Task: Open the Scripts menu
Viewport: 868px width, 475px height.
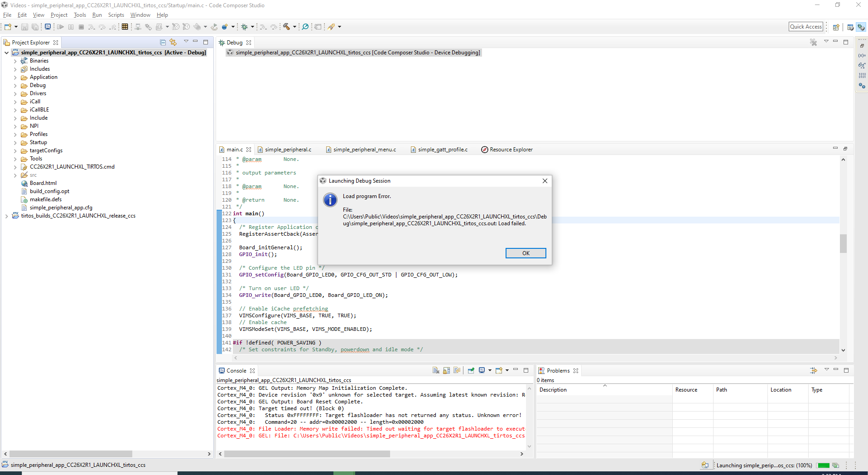Action: 116,15
